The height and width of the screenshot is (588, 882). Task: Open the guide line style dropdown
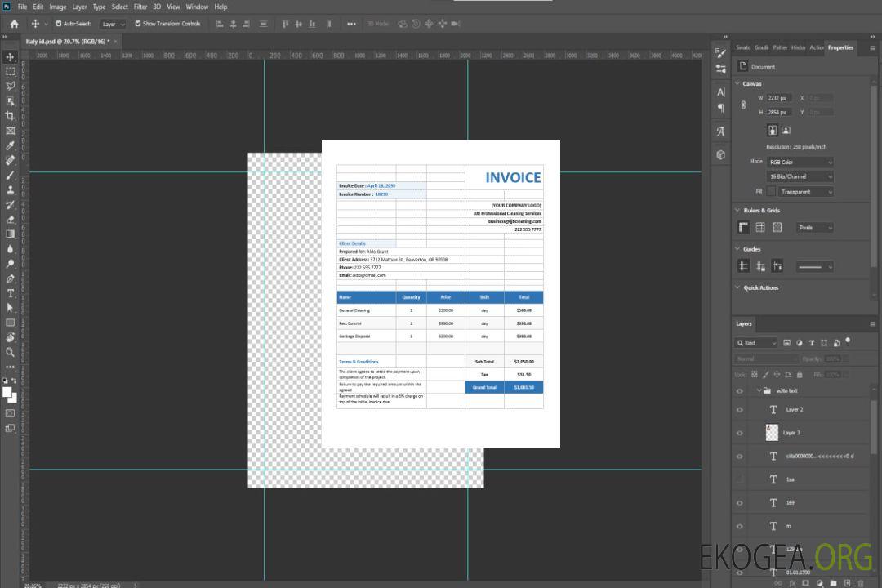point(814,267)
